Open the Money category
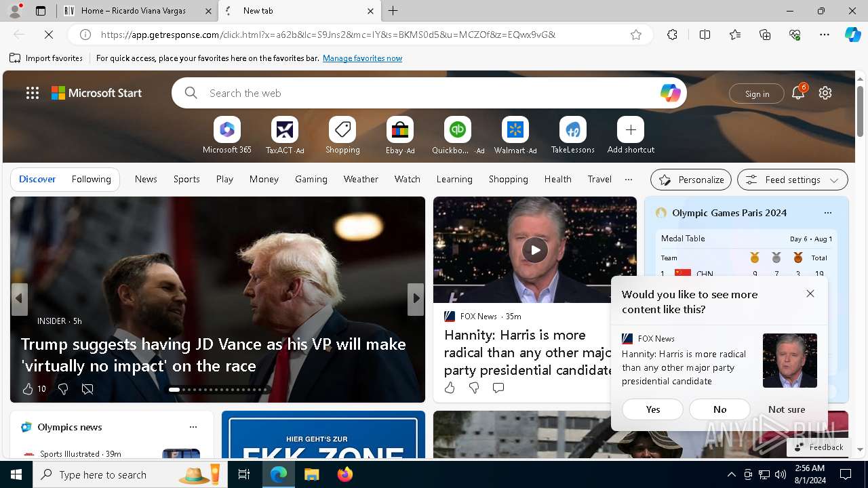The height and width of the screenshot is (488, 868). tap(264, 179)
